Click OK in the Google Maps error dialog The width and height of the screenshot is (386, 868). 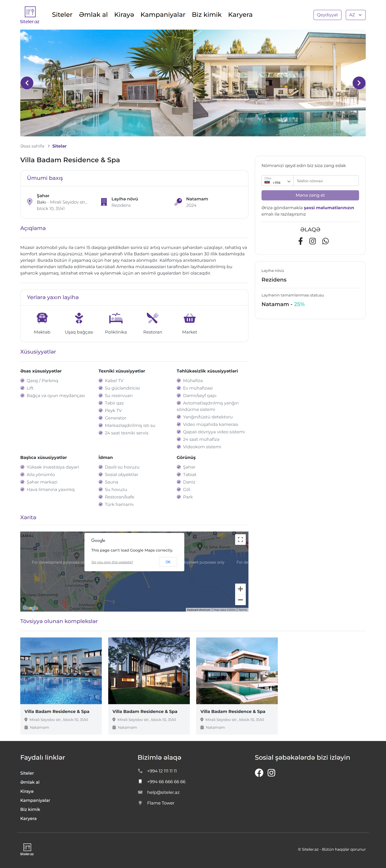tap(168, 562)
